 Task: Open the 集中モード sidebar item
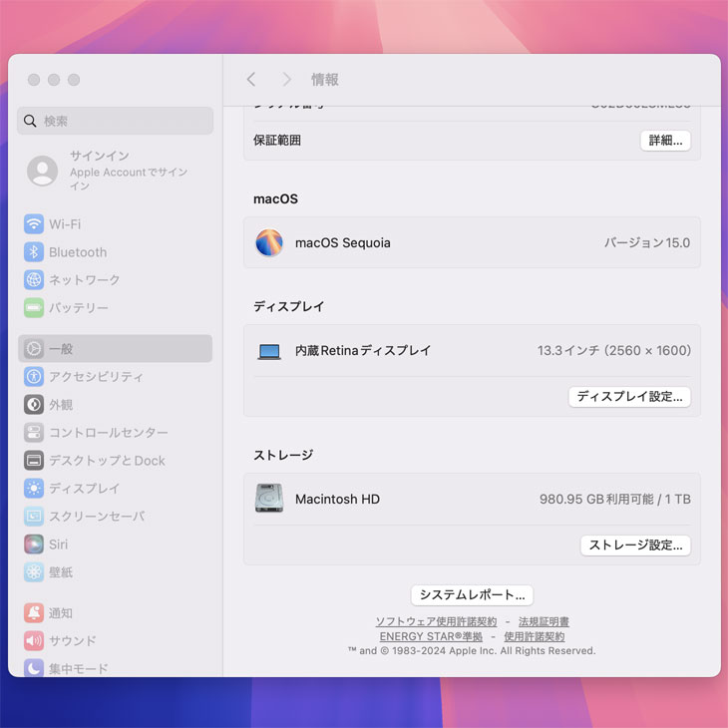pos(78,668)
